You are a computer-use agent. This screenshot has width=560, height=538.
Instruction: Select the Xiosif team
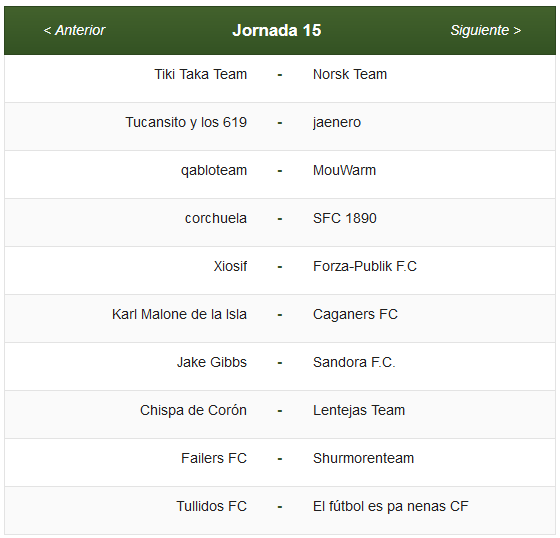pyautogui.click(x=230, y=266)
